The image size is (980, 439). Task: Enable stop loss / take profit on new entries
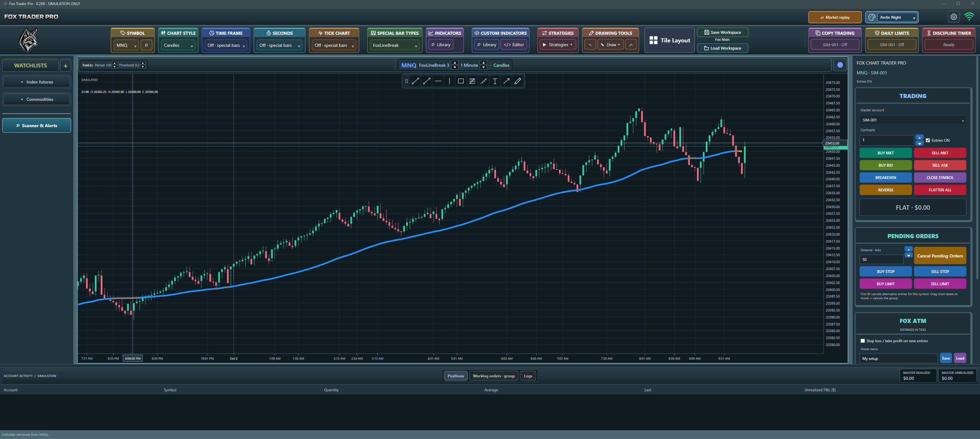(863, 341)
